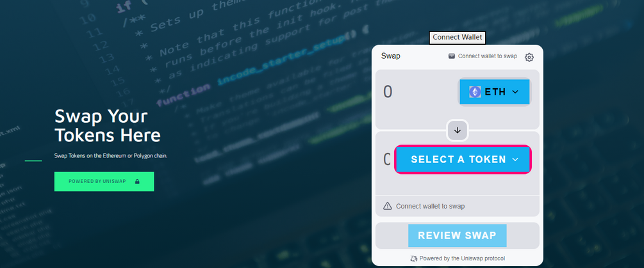Click the warning triangle icon
This screenshot has width=644, height=268.
[x=387, y=206]
